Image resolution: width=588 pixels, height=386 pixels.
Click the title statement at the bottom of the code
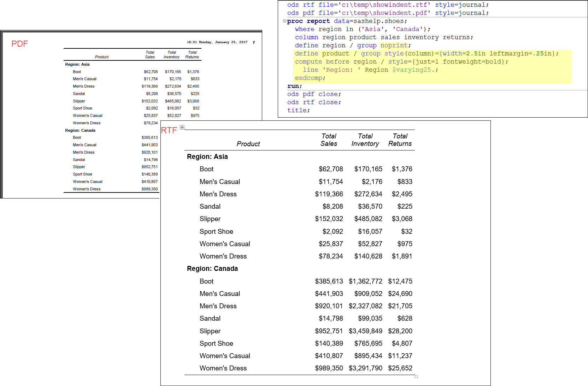point(299,110)
